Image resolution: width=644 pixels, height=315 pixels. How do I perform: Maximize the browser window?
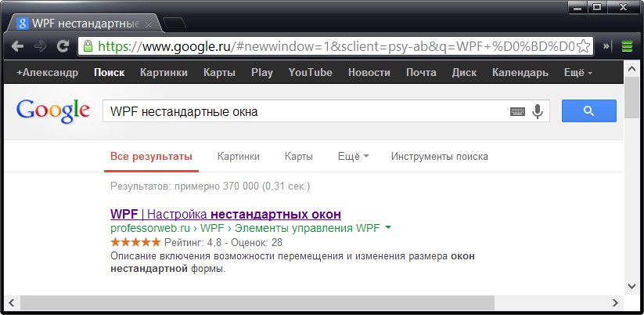pyautogui.click(x=597, y=7)
